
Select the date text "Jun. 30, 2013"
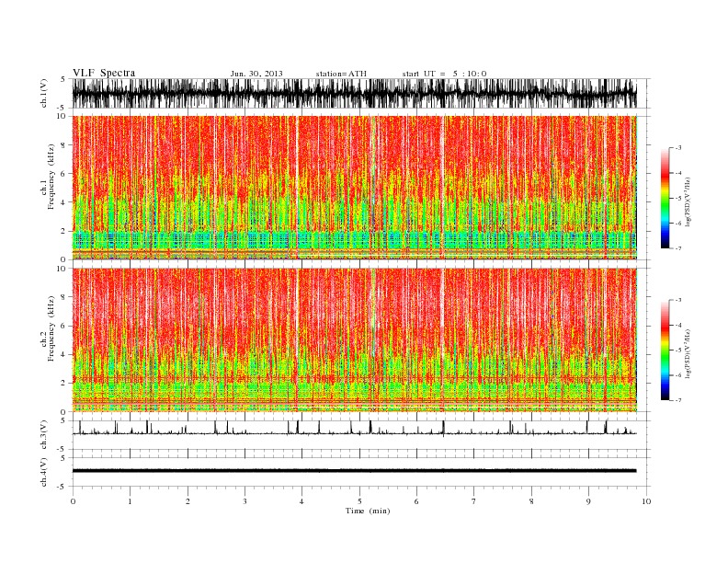pyautogui.click(x=256, y=74)
